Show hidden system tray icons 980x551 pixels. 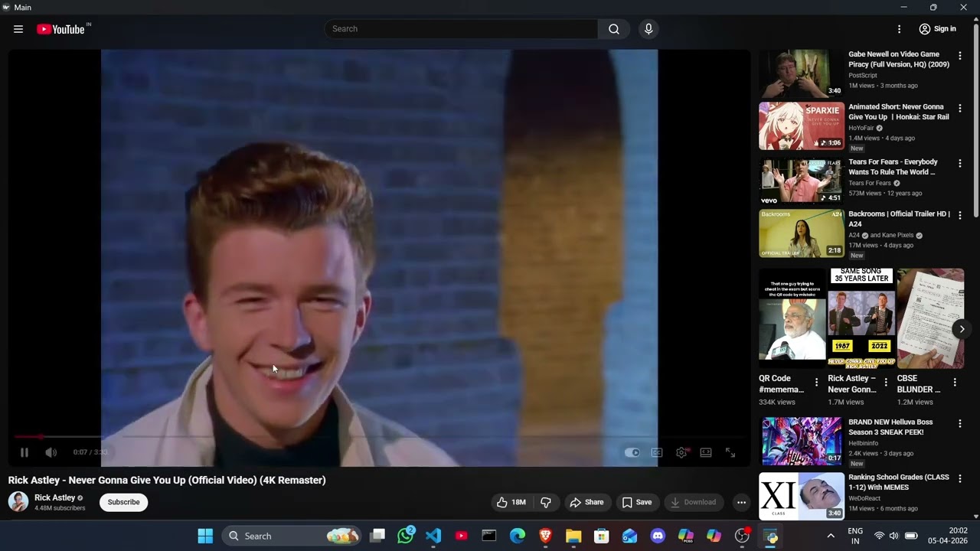(831, 536)
